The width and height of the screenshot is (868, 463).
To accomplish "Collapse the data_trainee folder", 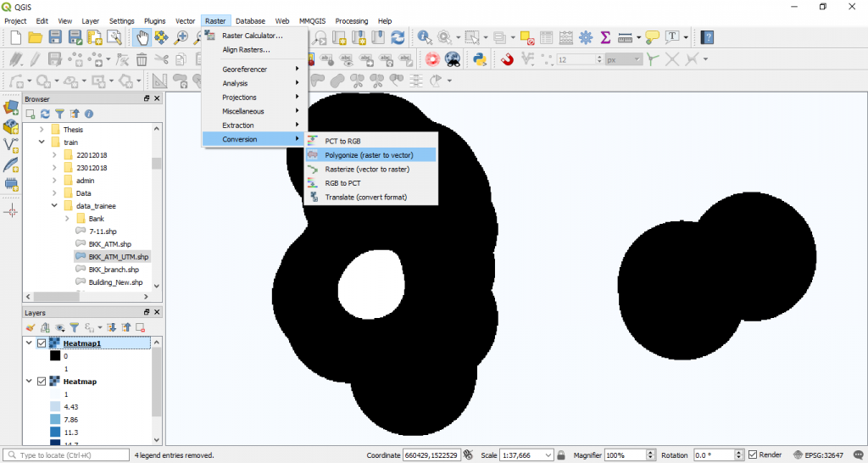I will (x=54, y=206).
